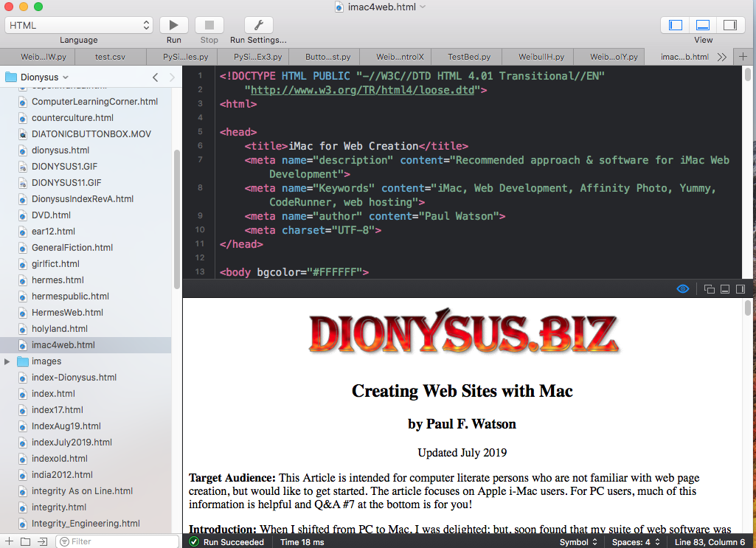This screenshot has width=756, height=548.
Task: Click the Stop icon
Action: (209, 24)
